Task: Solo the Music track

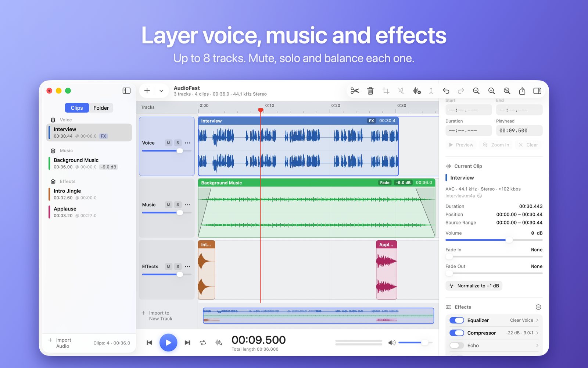Action: point(178,205)
